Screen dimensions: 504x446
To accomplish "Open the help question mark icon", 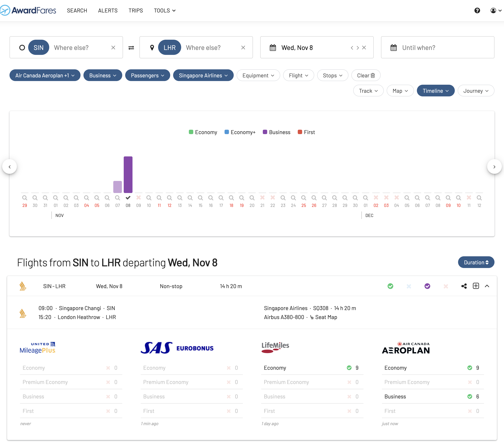I will pyautogui.click(x=477, y=10).
